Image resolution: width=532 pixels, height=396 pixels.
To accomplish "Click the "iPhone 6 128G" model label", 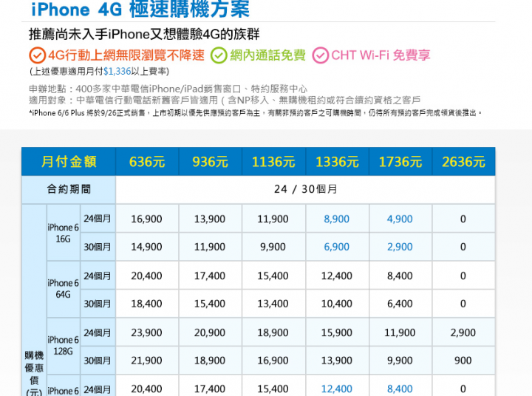I will click(63, 346).
